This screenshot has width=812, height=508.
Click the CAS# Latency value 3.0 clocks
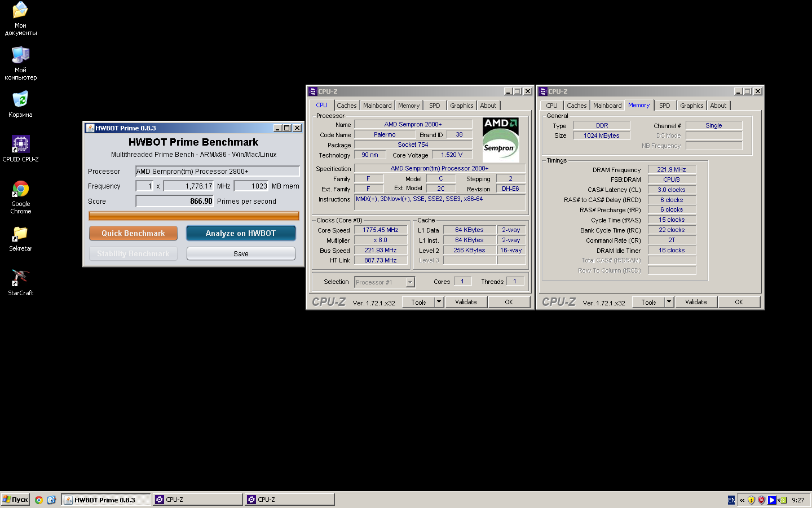672,190
